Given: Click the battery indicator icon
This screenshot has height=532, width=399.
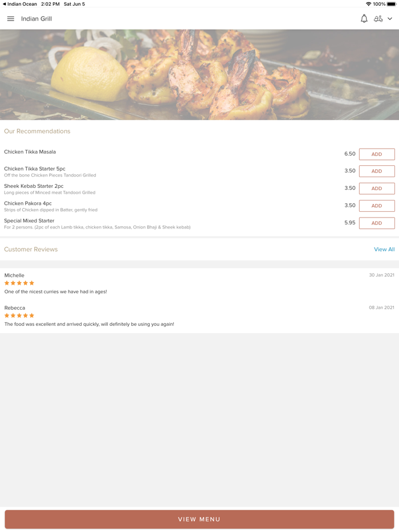Looking at the screenshot, I should (392, 3).
